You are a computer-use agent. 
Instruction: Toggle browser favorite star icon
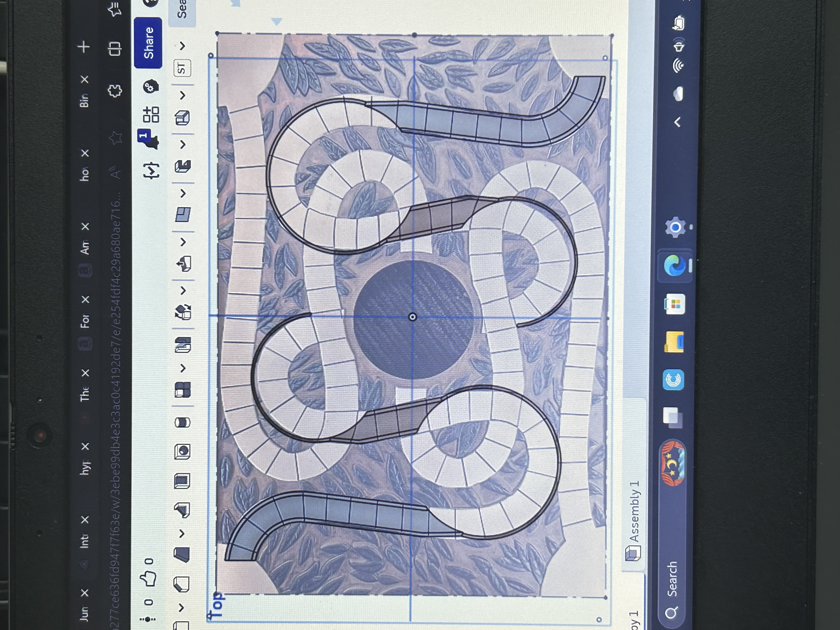[x=115, y=138]
